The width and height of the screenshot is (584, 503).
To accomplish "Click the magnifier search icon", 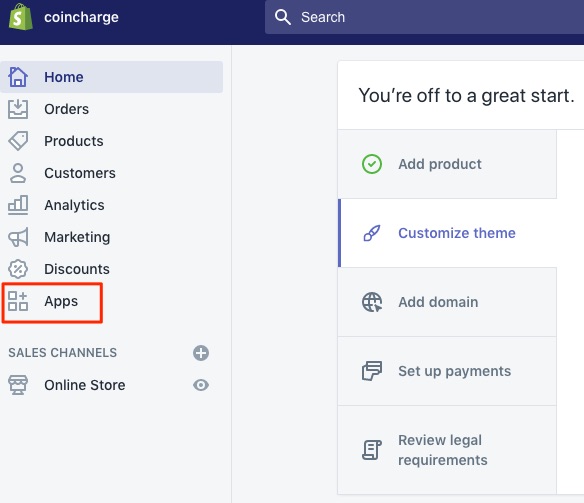I will (283, 17).
